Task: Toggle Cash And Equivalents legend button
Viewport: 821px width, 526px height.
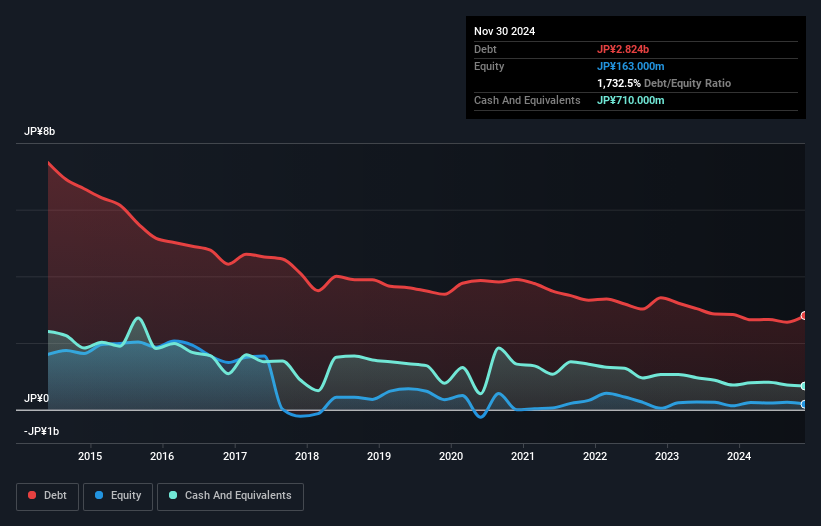Action: point(230,496)
